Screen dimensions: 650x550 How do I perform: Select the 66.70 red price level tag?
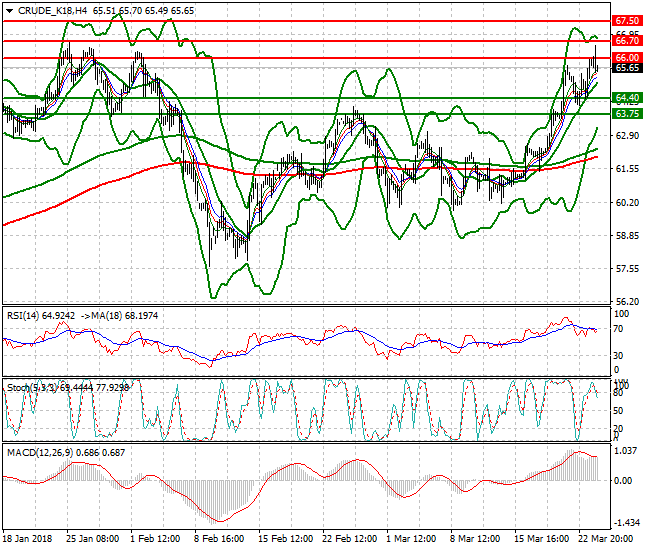[627, 41]
